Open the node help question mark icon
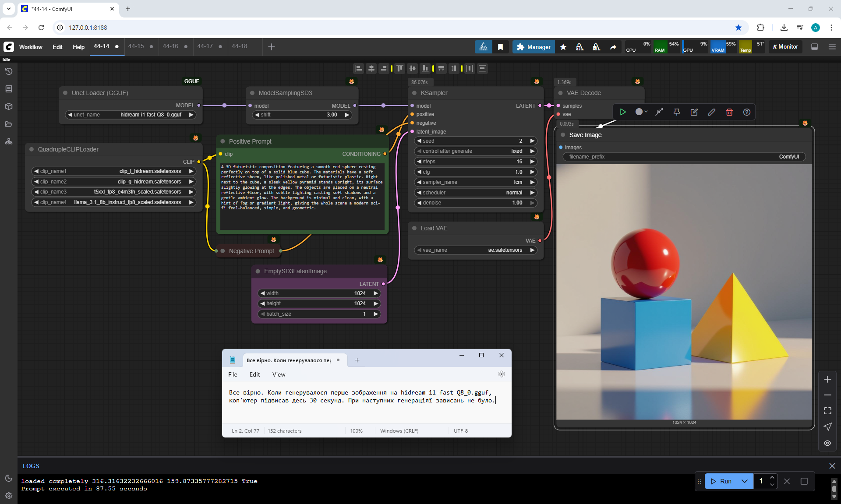This screenshot has height=504, width=841. click(x=747, y=112)
